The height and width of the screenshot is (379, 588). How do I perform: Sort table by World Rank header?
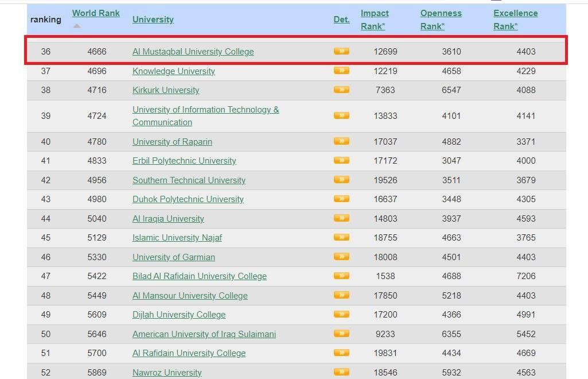(x=96, y=13)
